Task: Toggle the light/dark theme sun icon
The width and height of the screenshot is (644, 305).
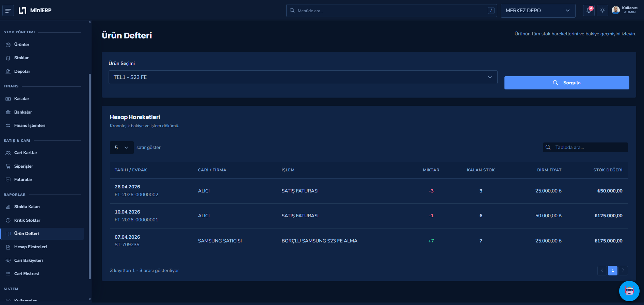Action: (602, 11)
